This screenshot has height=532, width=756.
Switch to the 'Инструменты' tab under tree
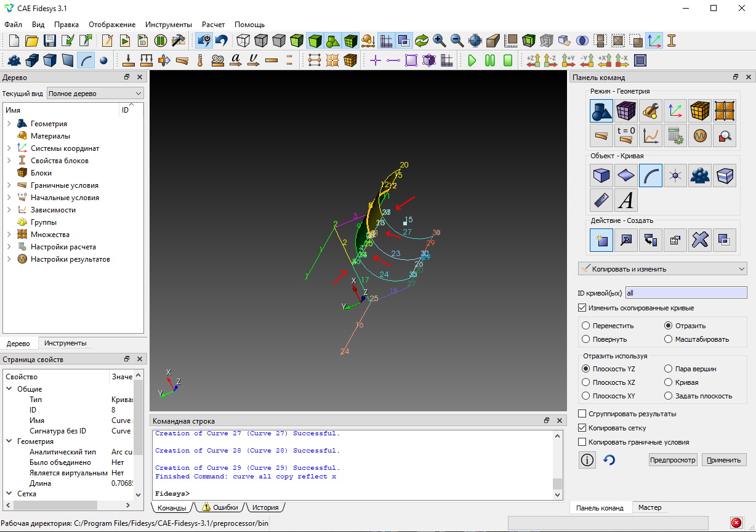[x=65, y=343]
